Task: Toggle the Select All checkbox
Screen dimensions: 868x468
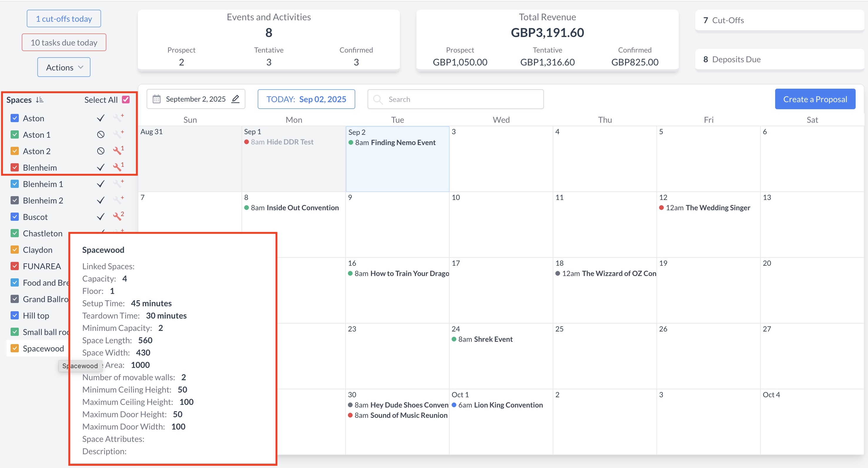Action: [x=126, y=100]
